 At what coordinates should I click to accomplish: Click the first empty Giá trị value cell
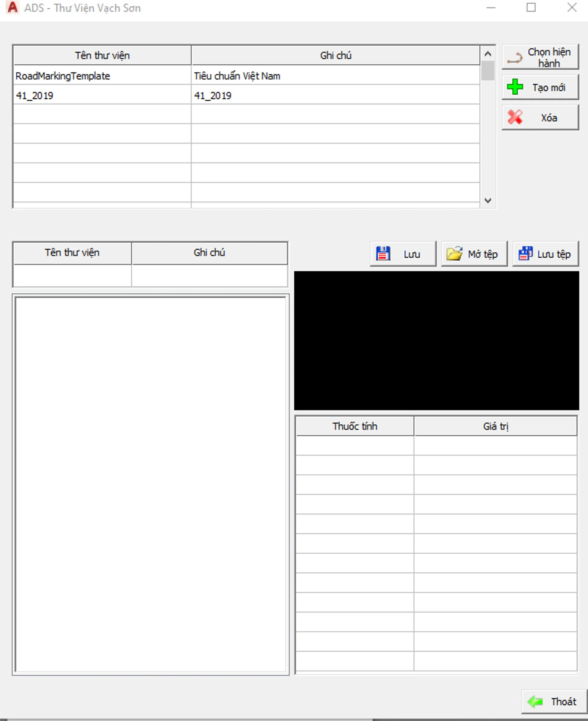(496, 445)
